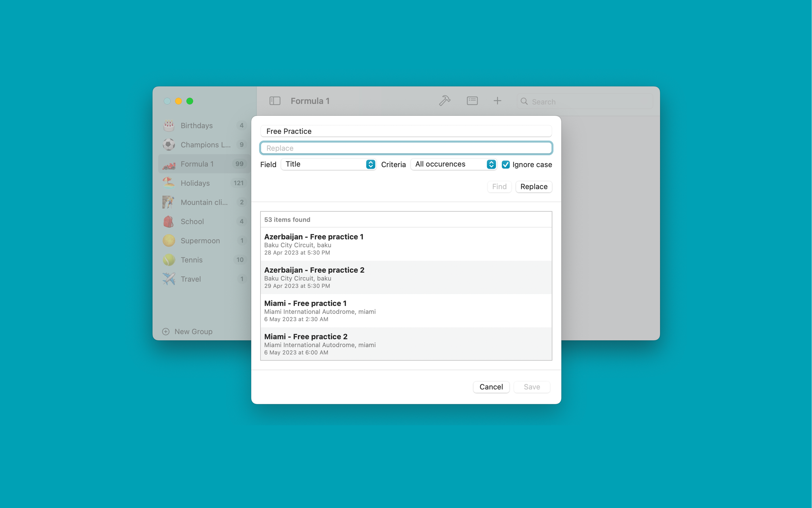
Task: Uncheck the Ignore case checkbox
Action: point(505,165)
